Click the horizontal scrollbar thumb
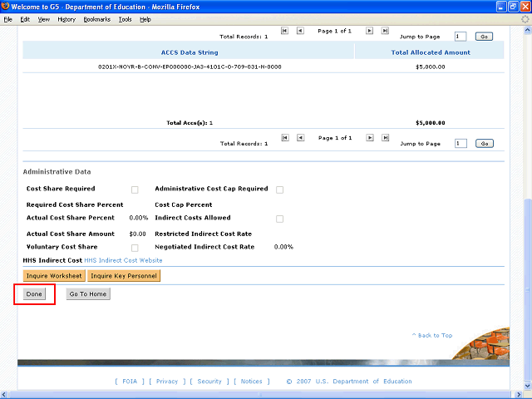Viewport: 532px width, 399px height. tap(259, 395)
